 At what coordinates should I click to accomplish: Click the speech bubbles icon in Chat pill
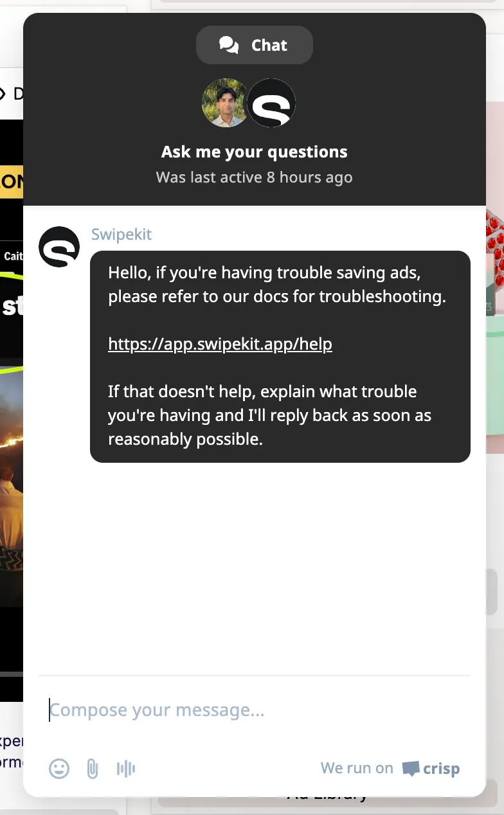point(229,45)
